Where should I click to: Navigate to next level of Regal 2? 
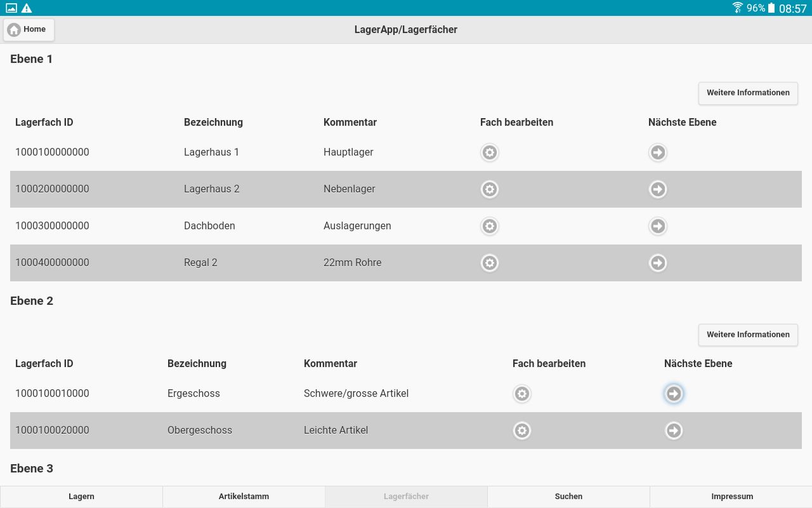(x=658, y=263)
